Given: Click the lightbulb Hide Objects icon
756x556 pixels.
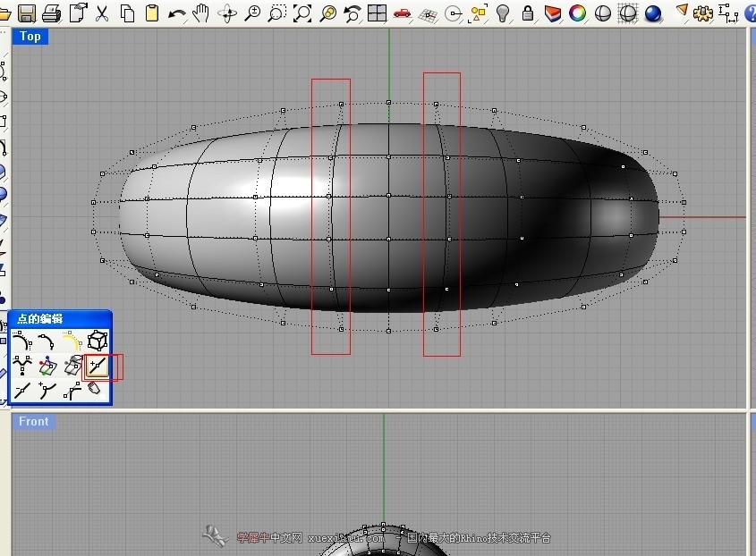Looking at the screenshot, I should click(x=503, y=13).
